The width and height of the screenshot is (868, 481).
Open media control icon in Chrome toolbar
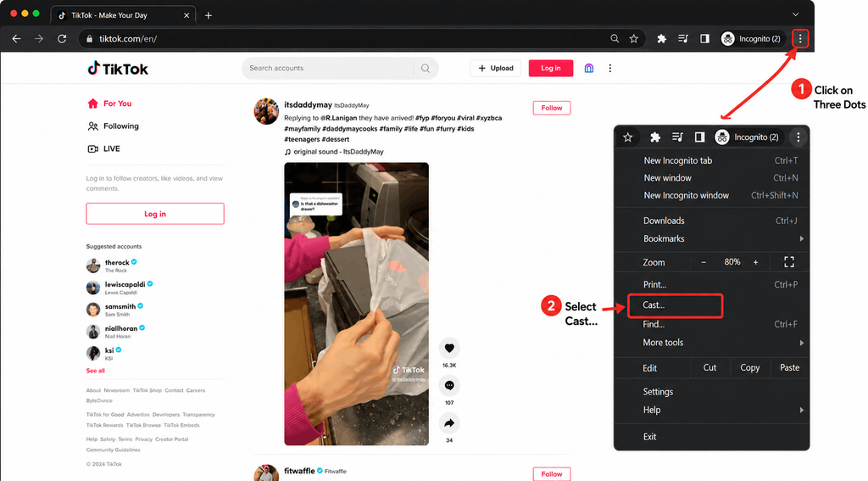point(683,39)
